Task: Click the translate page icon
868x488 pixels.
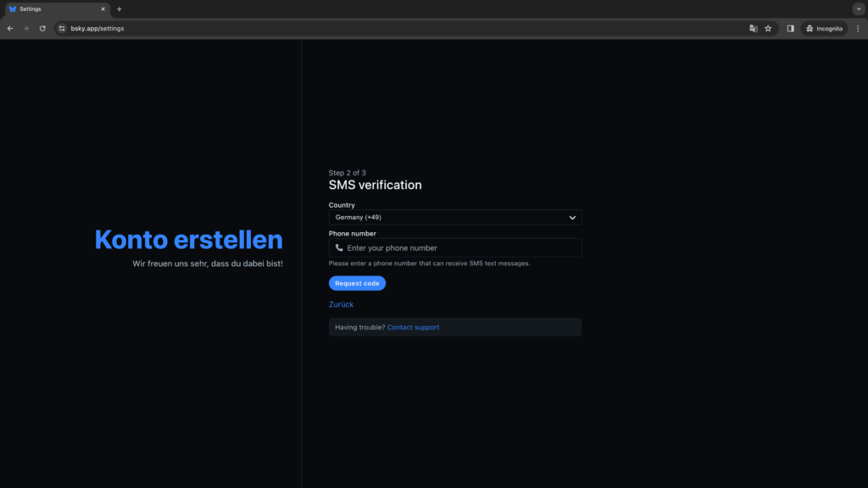Action: click(x=754, y=28)
